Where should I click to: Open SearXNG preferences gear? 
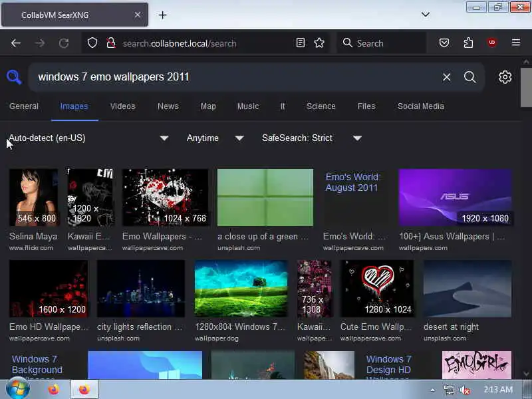point(505,77)
